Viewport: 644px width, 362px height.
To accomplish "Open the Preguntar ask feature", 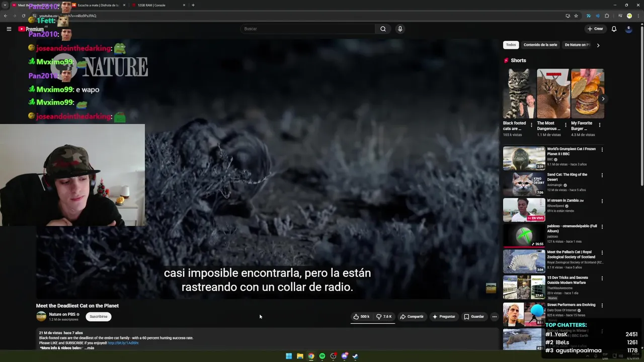I will pyautogui.click(x=444, y=317).
